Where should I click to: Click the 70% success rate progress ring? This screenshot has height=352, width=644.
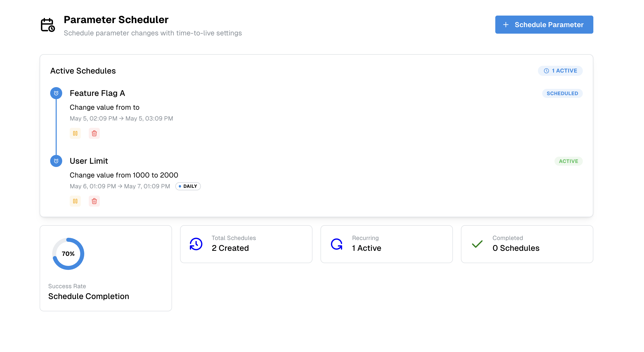[68, 254]
